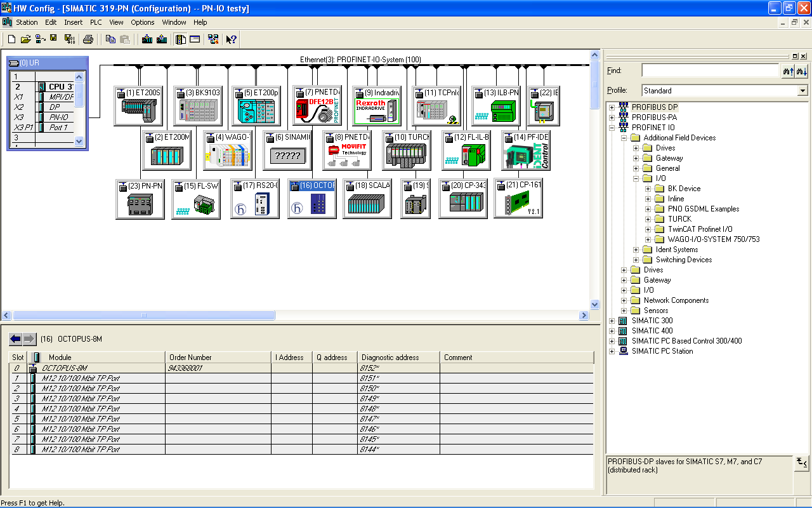Print the configuration with the printer icon
Image resolution: width=812 pixels, height=508 pixels.
(x=88, y=39)
